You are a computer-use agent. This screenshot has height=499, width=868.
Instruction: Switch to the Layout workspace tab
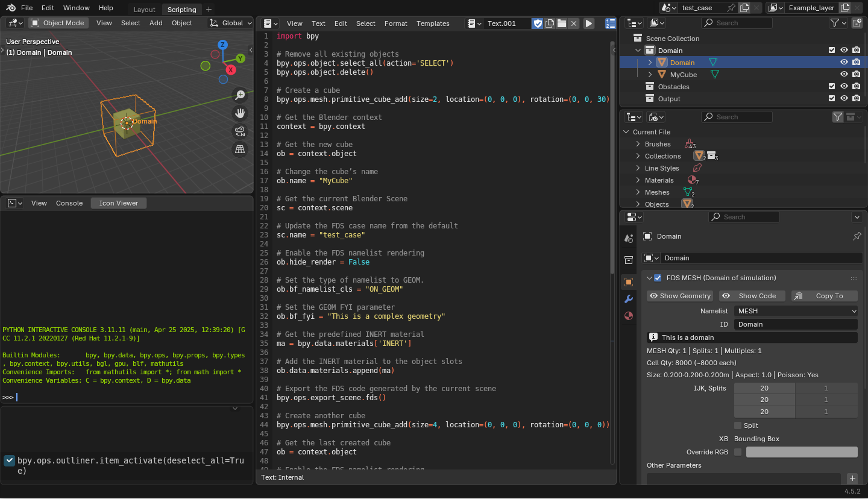point(144,9)
